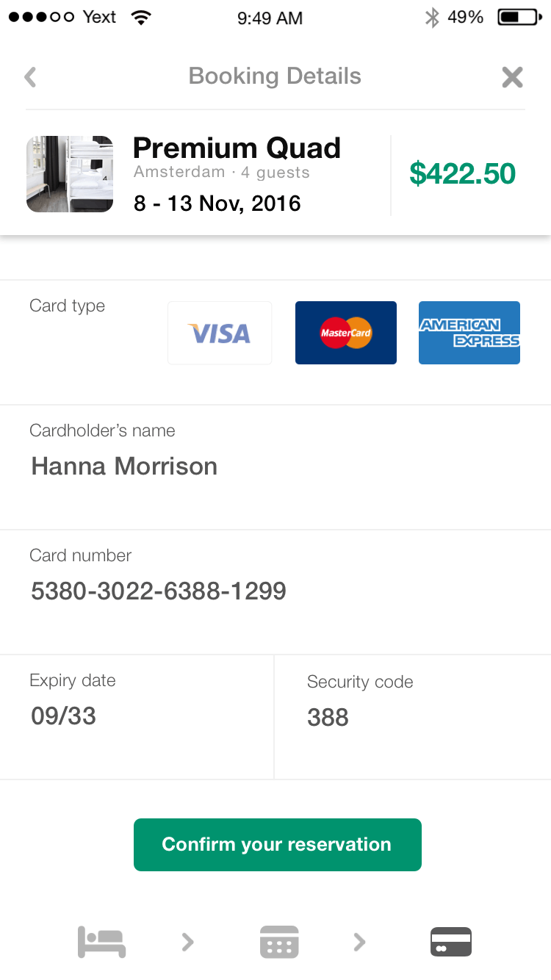Viewport: 551px width, 980px height.
Task: Tap the Bluetooth icon in status bar
Action: coord(432,18)
